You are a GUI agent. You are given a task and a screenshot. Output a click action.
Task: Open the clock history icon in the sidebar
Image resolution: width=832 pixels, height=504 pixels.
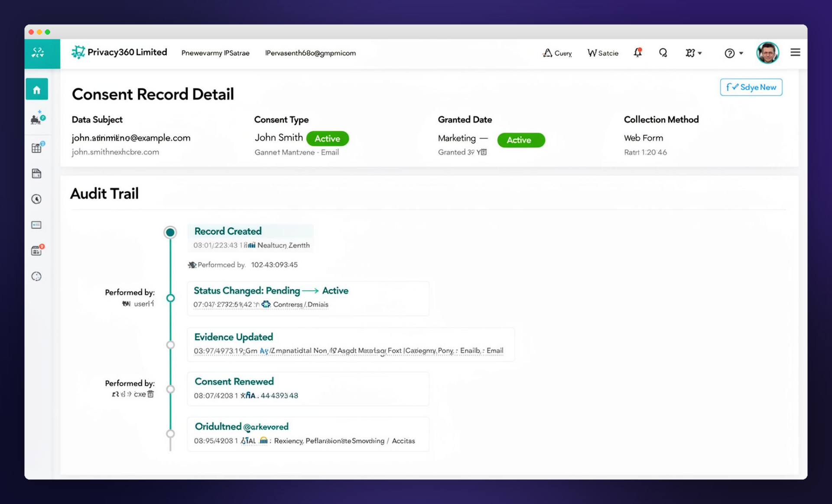tap(36, 199)
